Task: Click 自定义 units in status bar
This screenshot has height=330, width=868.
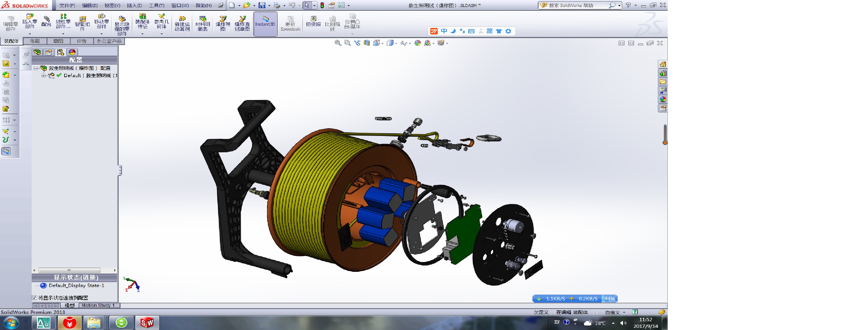Action: click(612, 312)
